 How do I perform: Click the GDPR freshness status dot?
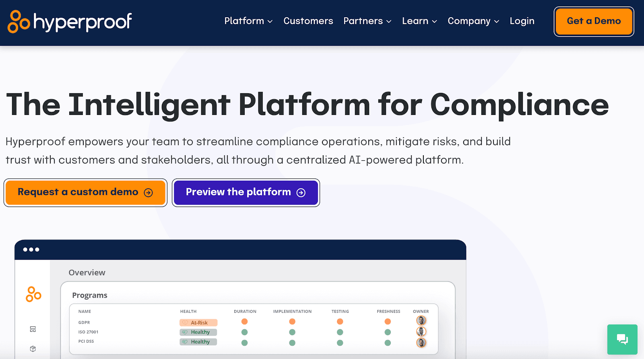[388, 322]
